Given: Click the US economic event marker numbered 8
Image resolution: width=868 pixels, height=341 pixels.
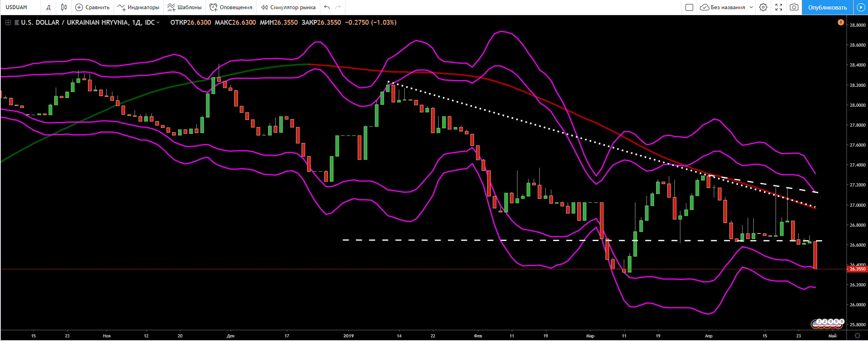Looking at the screenshot, I should 831,321.
